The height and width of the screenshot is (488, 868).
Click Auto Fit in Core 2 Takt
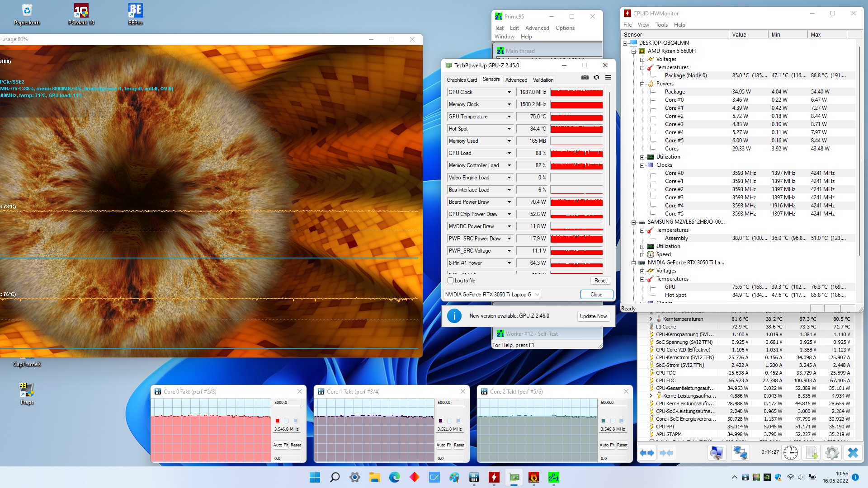pos(607,445)
